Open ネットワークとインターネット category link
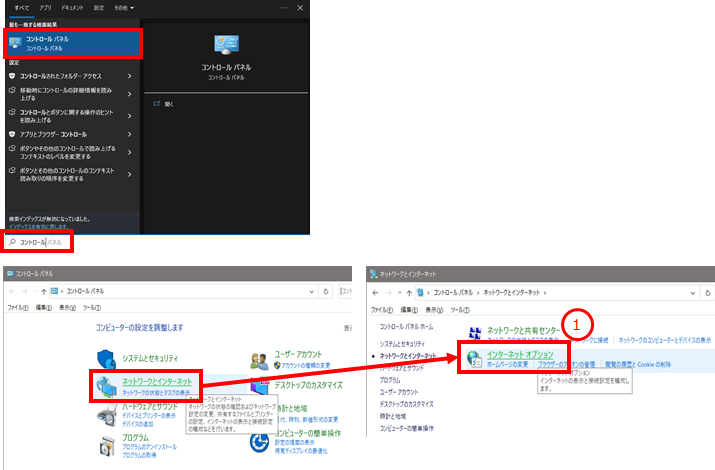 coord(157,382)
